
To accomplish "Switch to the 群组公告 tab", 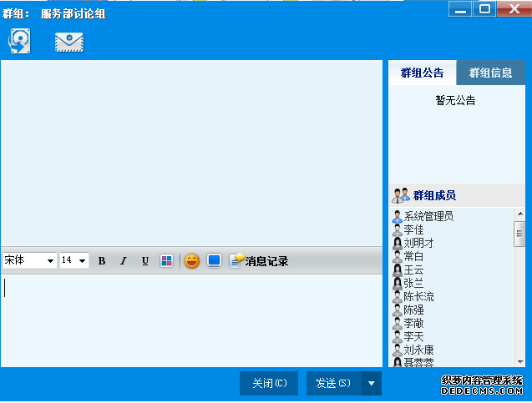I will click(422, 73).
